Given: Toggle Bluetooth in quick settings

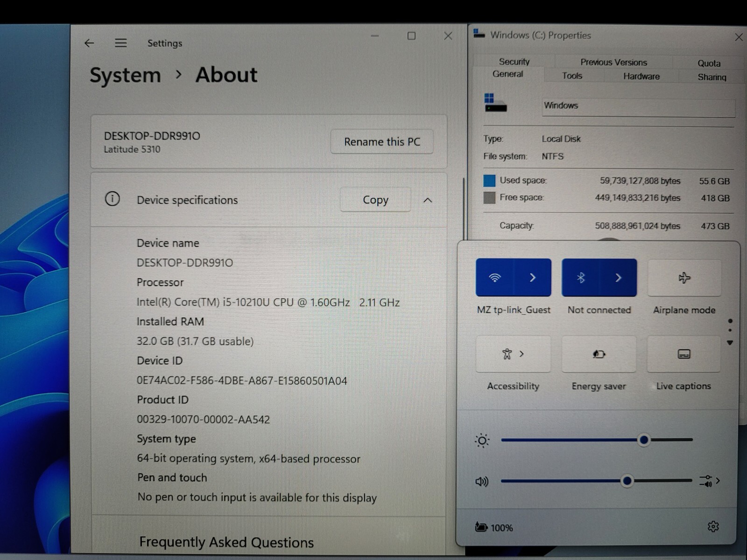Looking at the screenshot, I should coord(581,278).
